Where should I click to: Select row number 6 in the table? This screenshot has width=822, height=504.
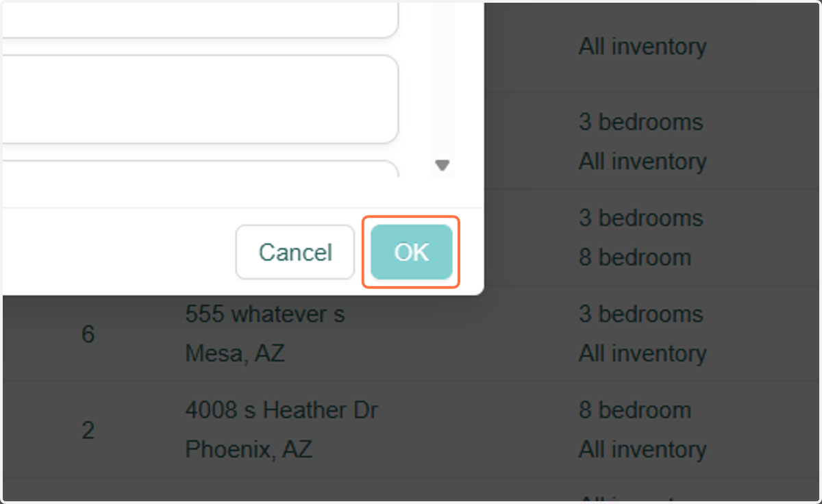[88, 334]
